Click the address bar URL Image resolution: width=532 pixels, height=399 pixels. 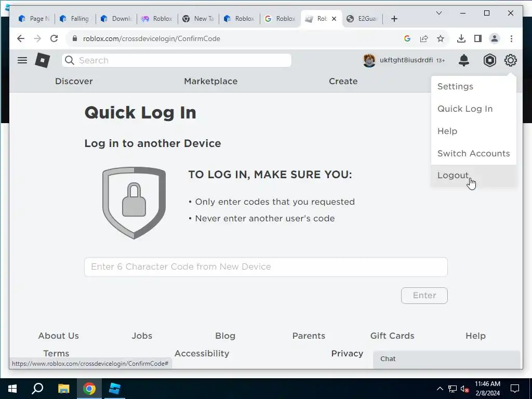pos(152,38)
